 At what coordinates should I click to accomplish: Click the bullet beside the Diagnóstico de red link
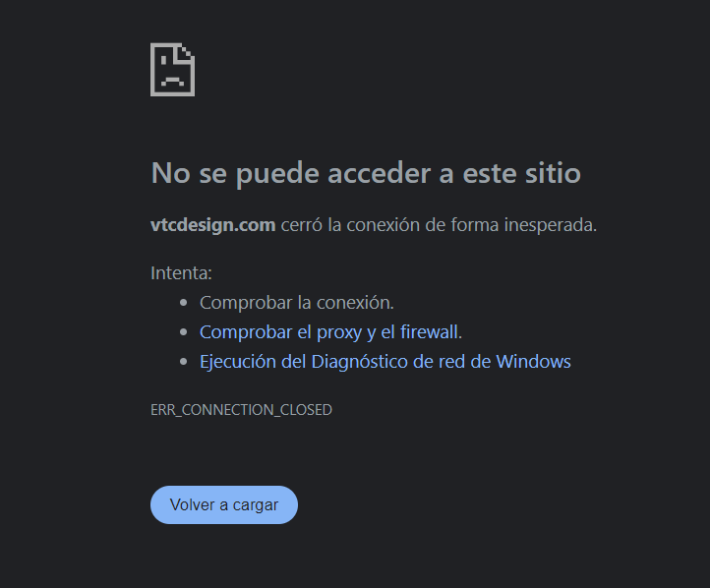click(183, 362)
